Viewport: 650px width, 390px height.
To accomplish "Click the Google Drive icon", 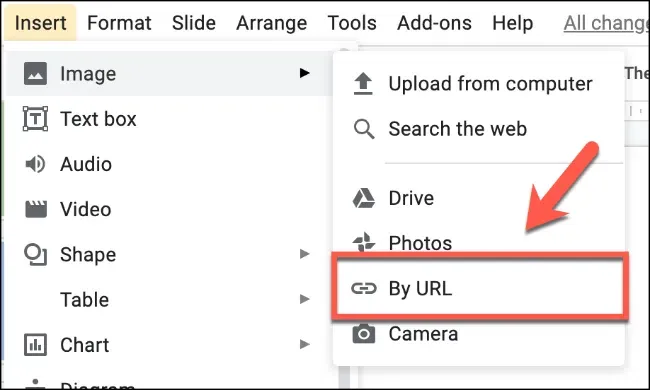I will coord(364,198).
